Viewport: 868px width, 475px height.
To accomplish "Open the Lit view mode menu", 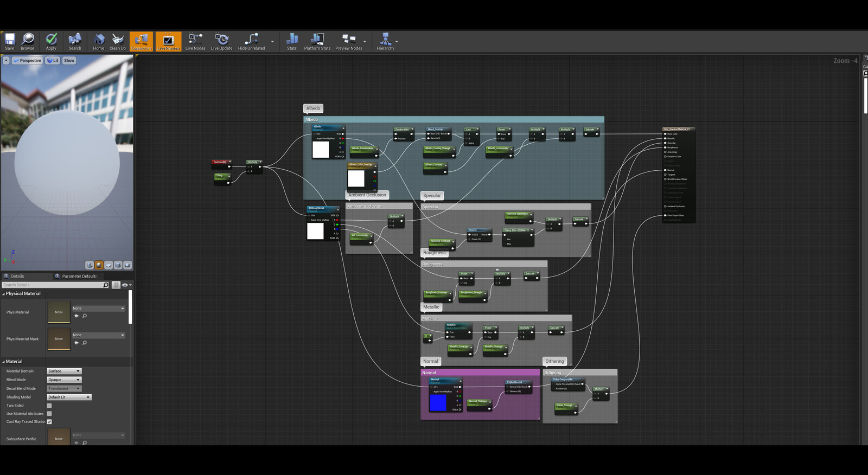I will tap(53, 61).
